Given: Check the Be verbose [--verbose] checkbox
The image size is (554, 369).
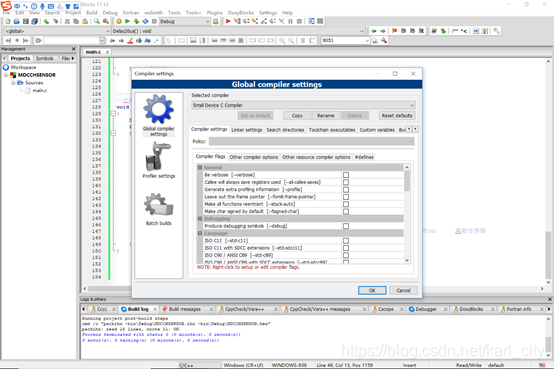Looking at the screenshot, I should click(x=346, y=175).
